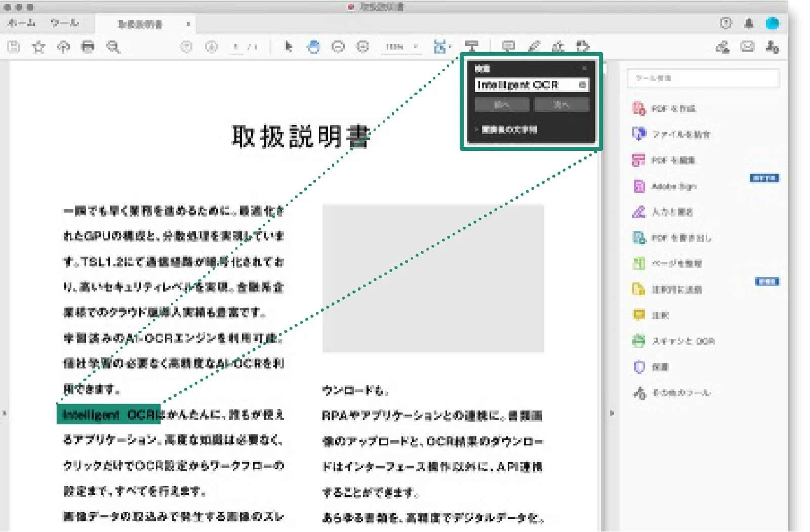The image size is (810, 532).
Task: Click the magnifier Find icon in the toolbar
Action: 113,47
